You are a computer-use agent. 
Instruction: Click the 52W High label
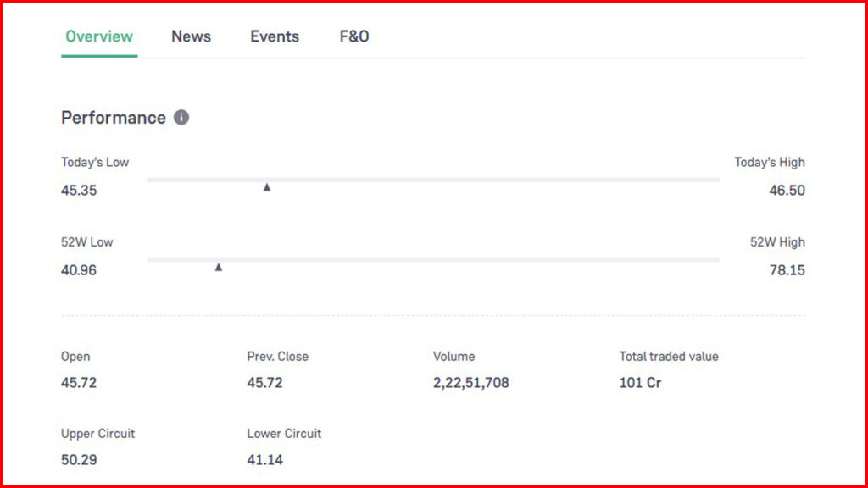(x=777, y=242)
